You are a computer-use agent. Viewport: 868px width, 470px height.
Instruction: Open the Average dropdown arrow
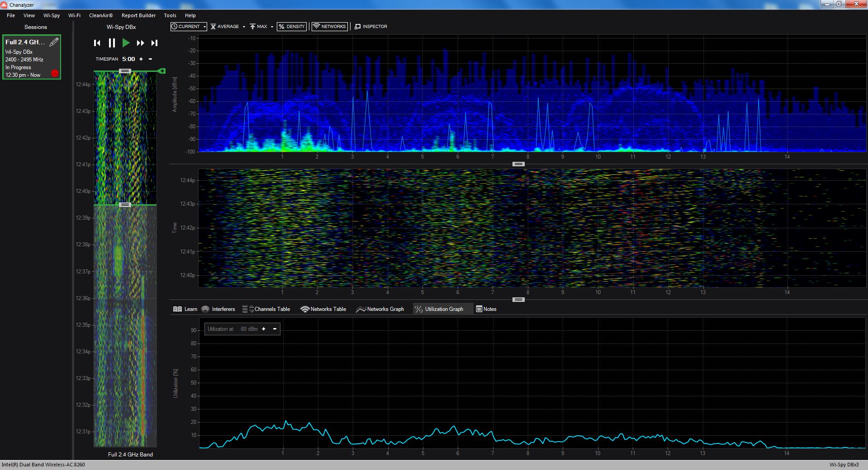244,27
